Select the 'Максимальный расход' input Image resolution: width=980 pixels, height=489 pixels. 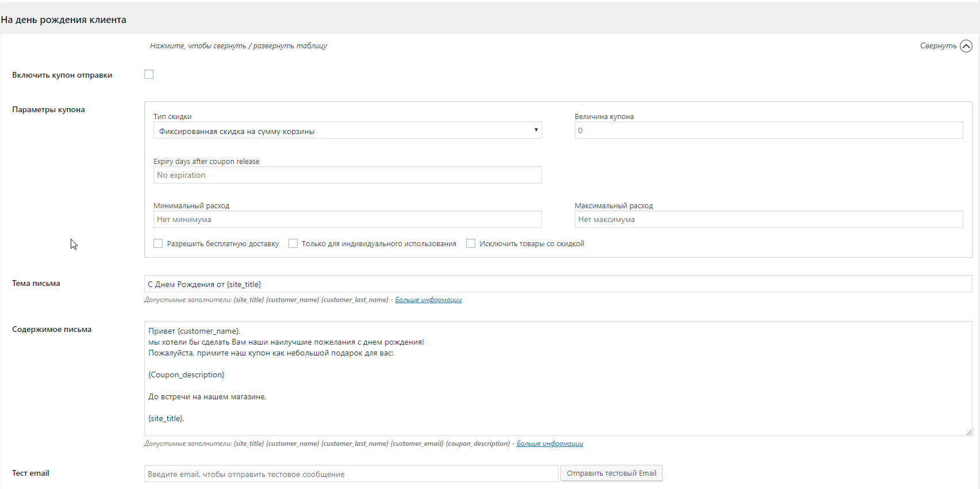click(x=768, y=219)
